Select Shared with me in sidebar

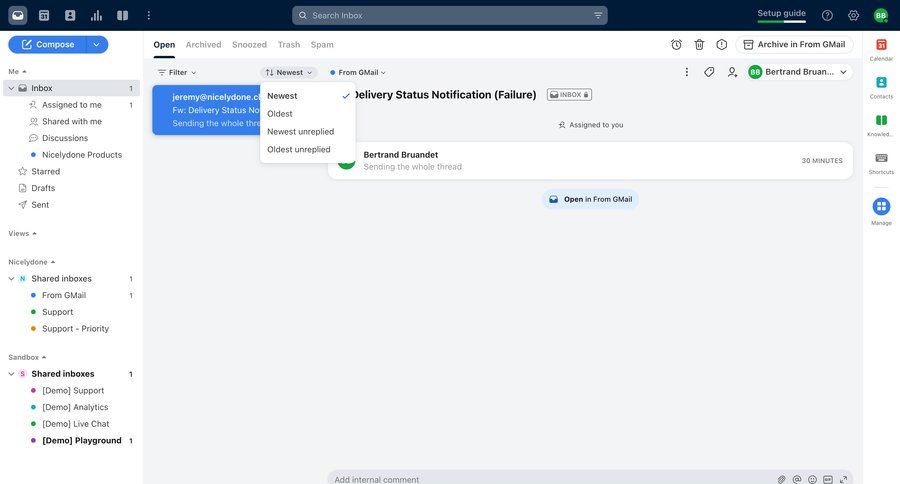point(72,121)
